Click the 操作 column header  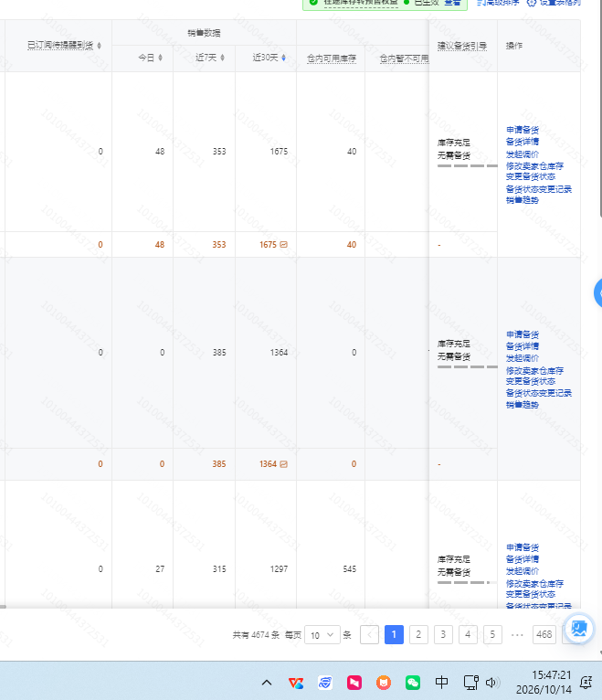click(x=514, y=46)
